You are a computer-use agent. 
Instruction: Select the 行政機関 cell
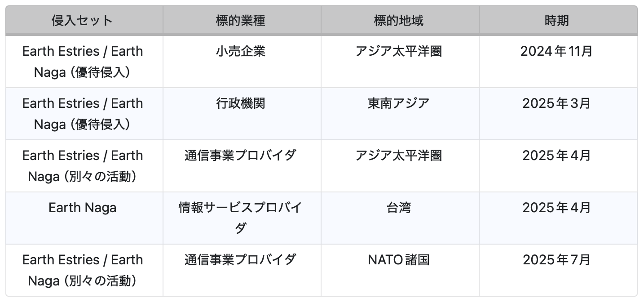(241, 103)
